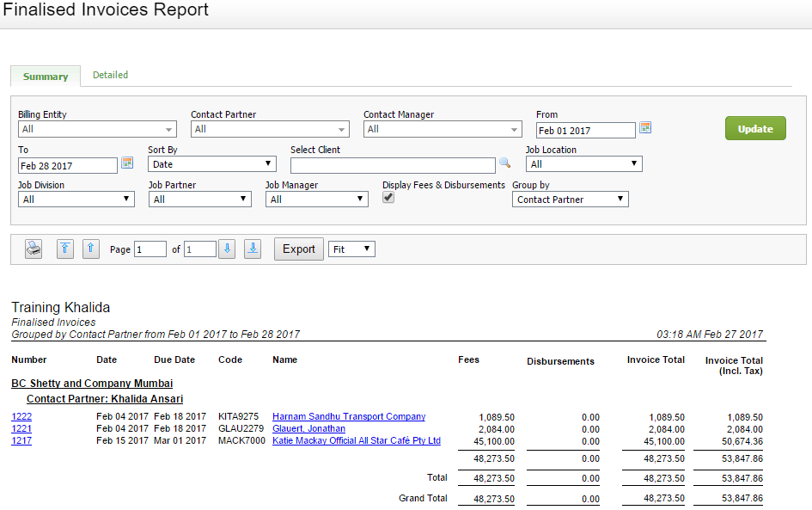This screenshot has width=812, height=510.
Task: Open the Billing Entity dropdown
Action: (96, 129)
